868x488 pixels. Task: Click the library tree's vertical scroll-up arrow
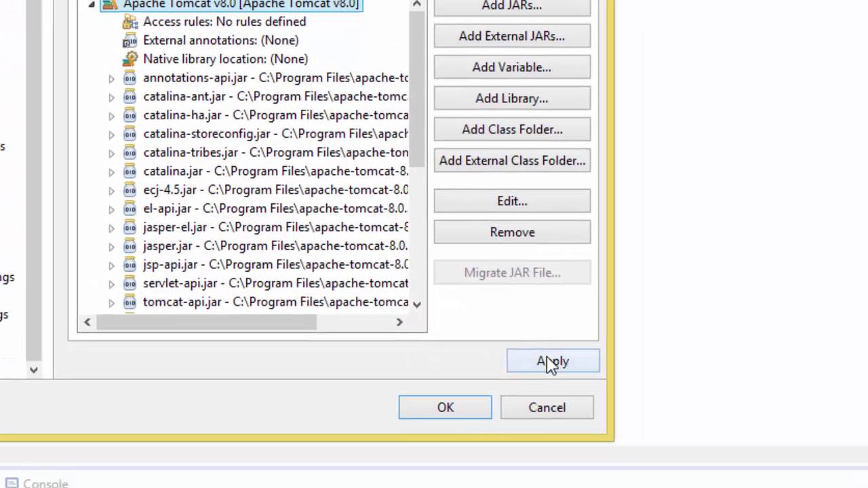coord(417,5)
